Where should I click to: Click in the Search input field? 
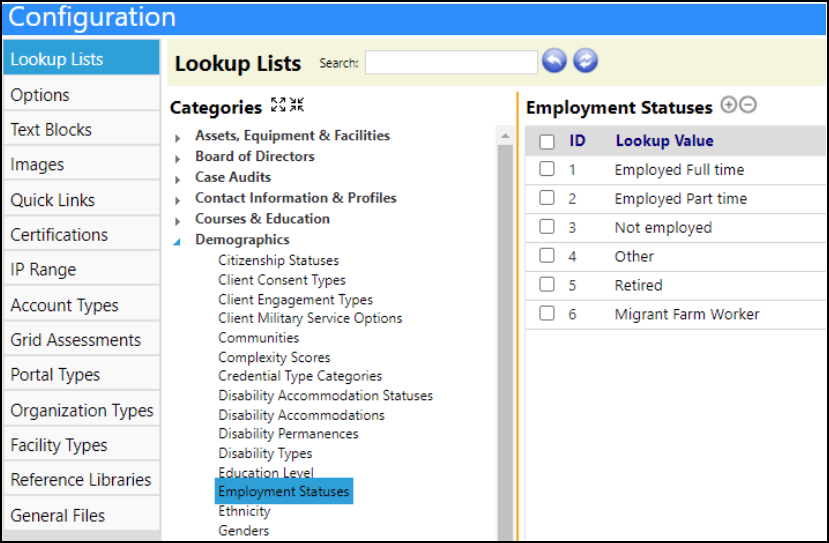[451, 62]
